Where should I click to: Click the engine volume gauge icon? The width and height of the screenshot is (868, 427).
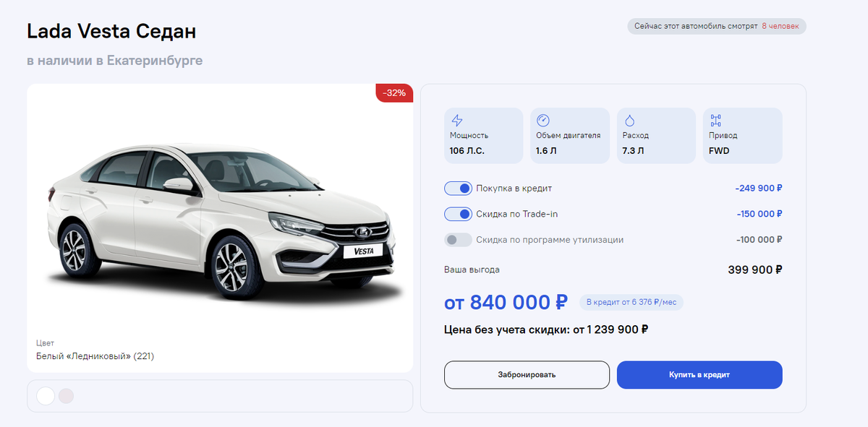[543, 121]
